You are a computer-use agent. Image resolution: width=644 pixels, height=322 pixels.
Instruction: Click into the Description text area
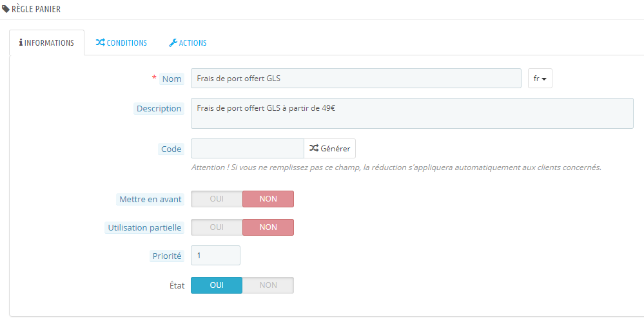[412, 113]
